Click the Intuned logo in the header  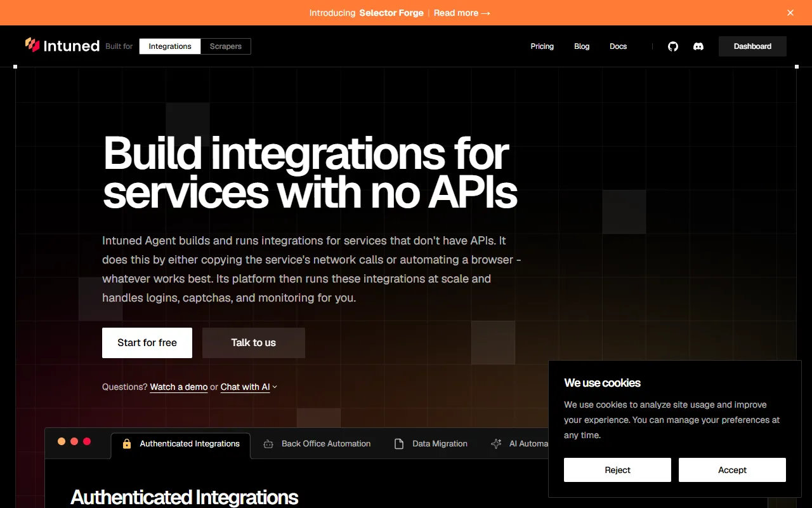pyautogui.click(x=62, y=46)
